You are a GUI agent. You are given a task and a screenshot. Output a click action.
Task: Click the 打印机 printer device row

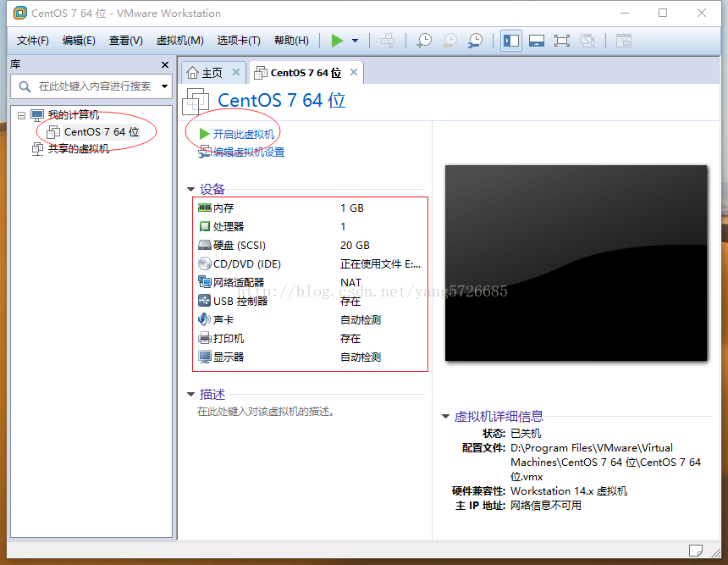click(x=310, y=338)
